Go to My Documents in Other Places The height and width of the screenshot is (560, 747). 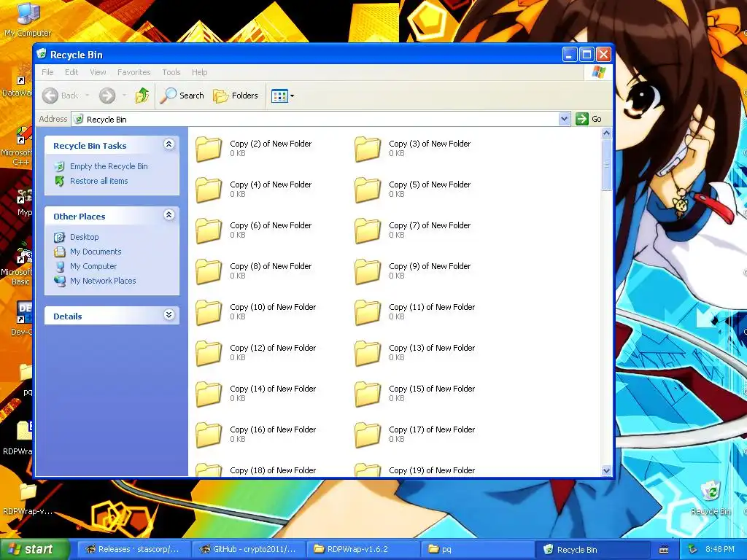96,252
